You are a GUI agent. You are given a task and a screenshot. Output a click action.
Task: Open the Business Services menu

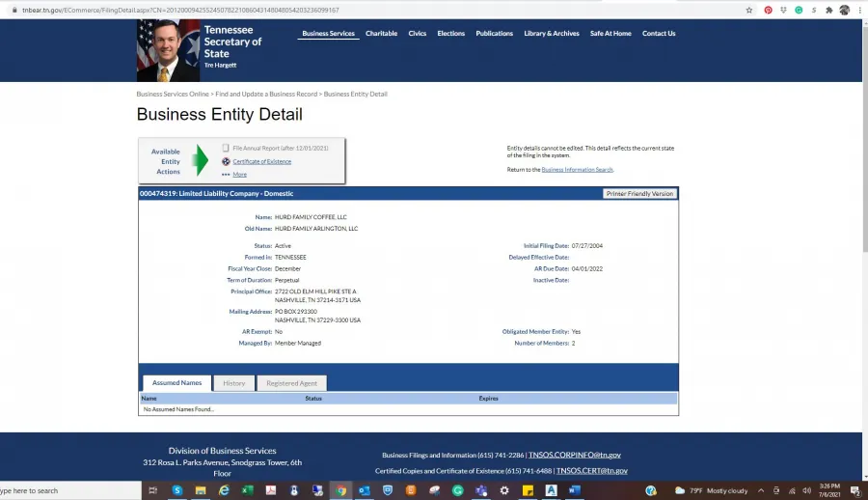click(328, 33)
